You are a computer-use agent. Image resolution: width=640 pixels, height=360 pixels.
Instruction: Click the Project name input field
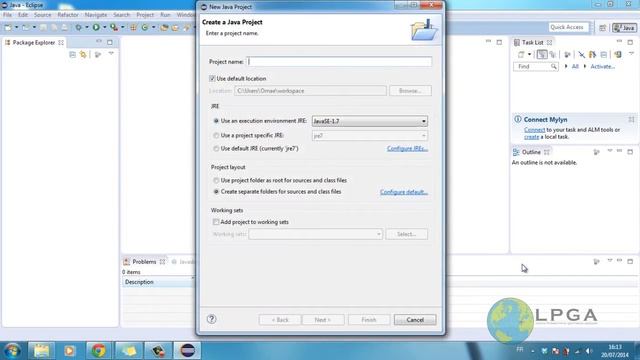(339, 62)
